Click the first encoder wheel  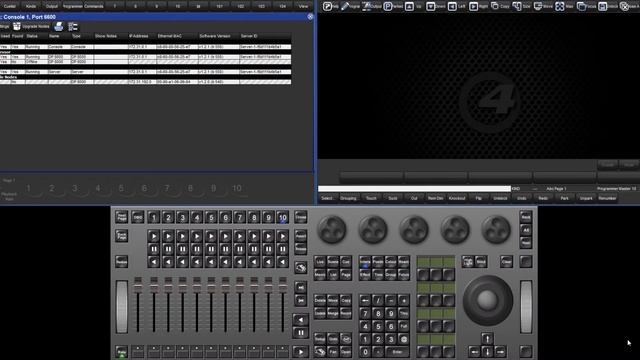332,229
